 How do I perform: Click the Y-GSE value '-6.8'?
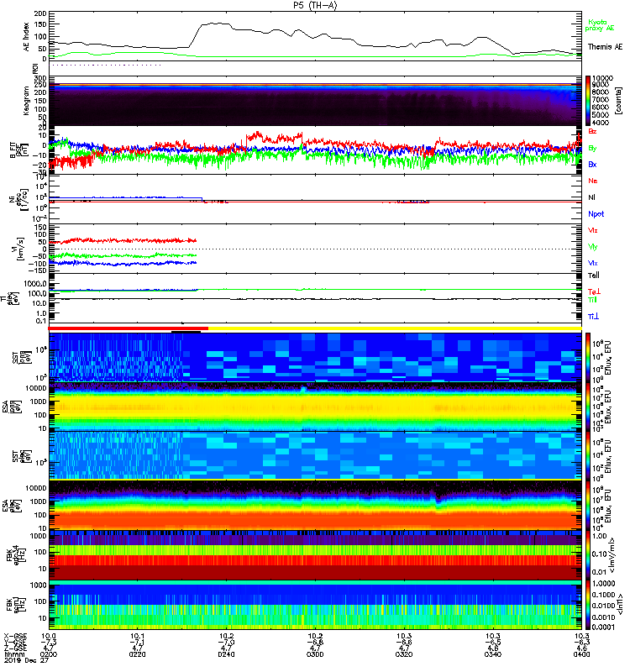pos(315,642)
